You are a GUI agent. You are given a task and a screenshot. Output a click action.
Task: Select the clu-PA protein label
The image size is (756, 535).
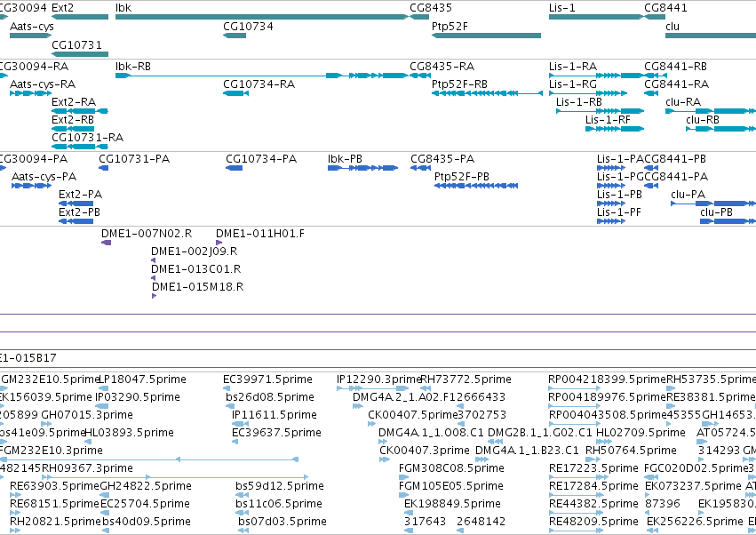[x=688, y=195]
